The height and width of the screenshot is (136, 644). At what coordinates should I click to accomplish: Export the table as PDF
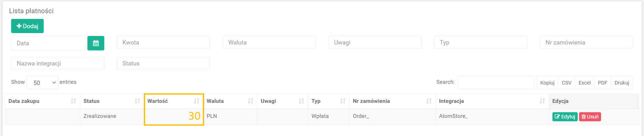602,83
